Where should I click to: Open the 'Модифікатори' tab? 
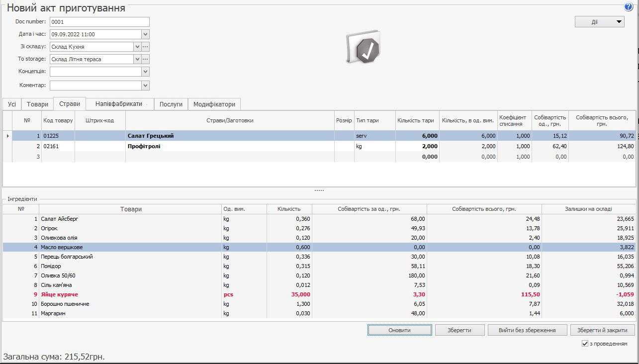click(214, 104)
